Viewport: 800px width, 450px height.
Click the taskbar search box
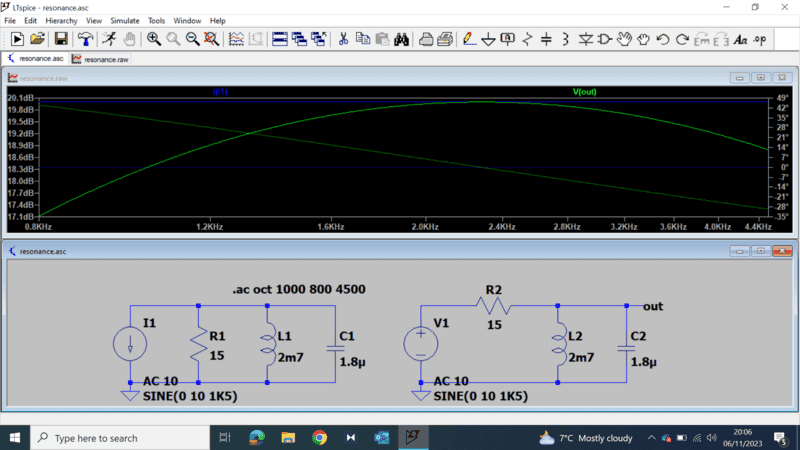[x=120, y=438]
